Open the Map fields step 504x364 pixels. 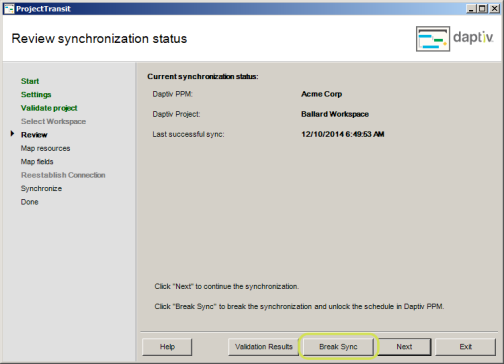(x=37, y=162)
